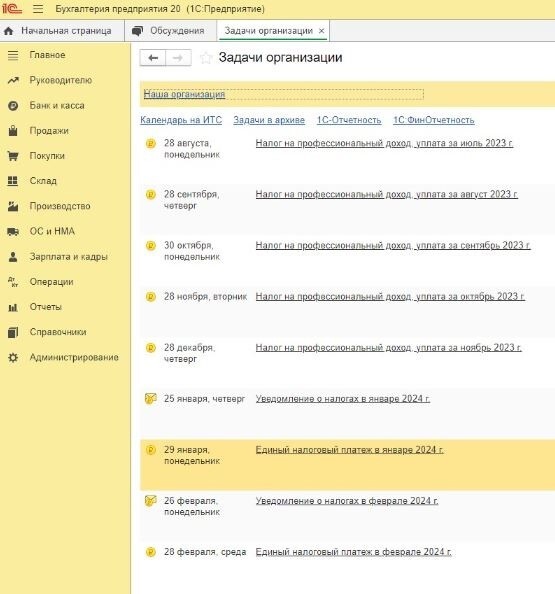Go forward with the right arrow button
This screenshot has height=594, width=555.
[x=178, y=58]
